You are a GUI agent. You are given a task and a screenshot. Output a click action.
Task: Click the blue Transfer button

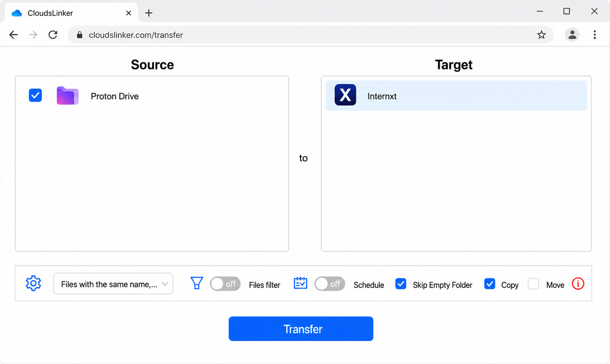click(301, 329)
